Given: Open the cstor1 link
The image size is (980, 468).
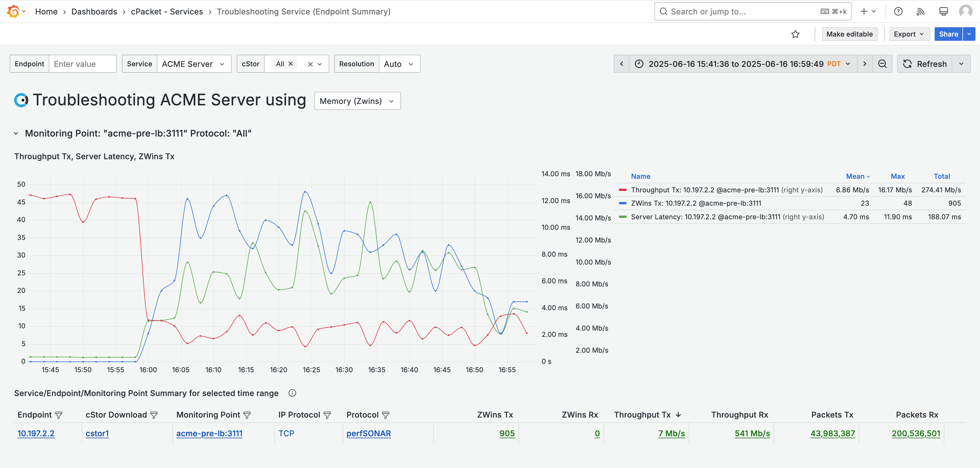Looking at the screenshot, I should click(97, 433).
